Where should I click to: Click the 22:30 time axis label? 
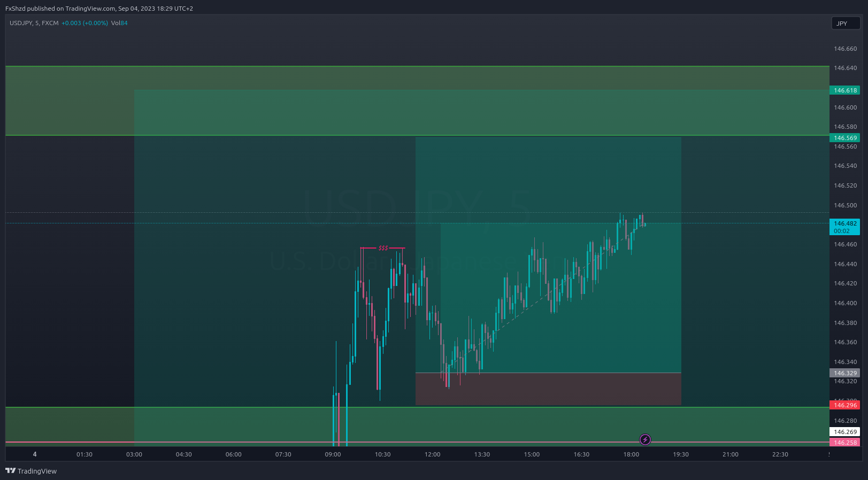780,454
